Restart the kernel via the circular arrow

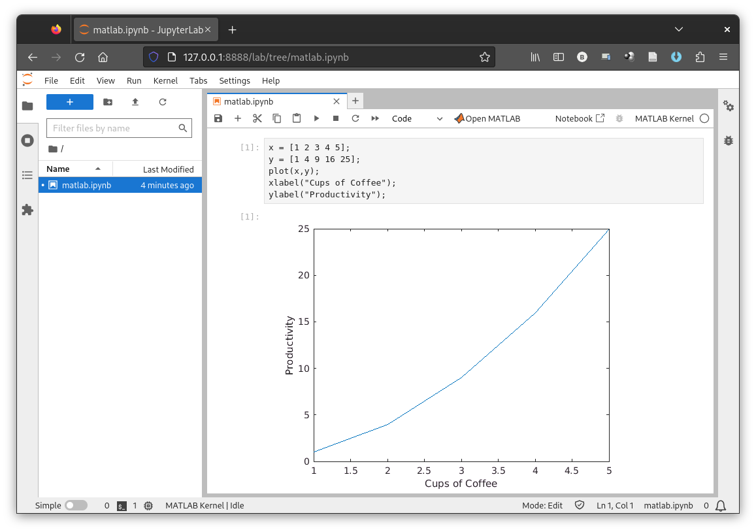(x=355, y=118)
